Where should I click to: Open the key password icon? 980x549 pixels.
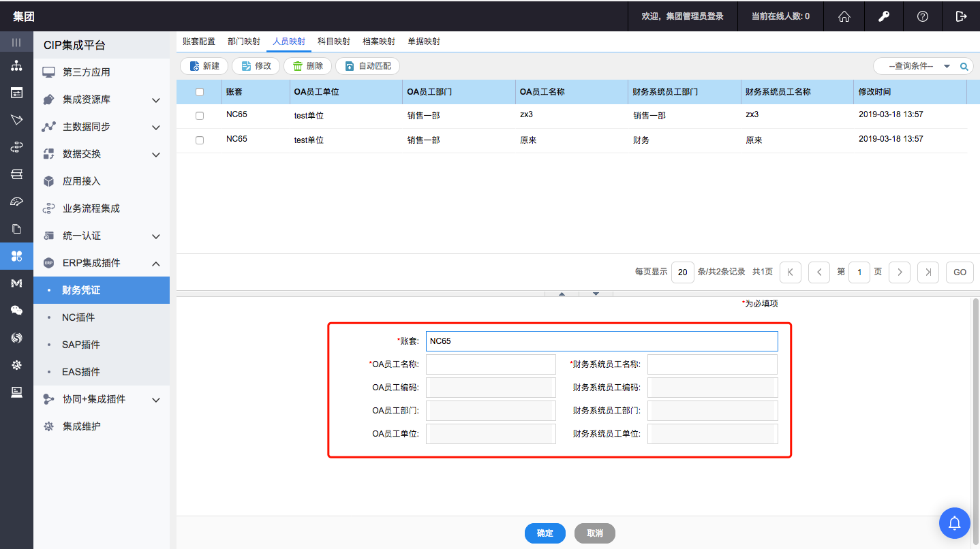[x=883, y=16]
